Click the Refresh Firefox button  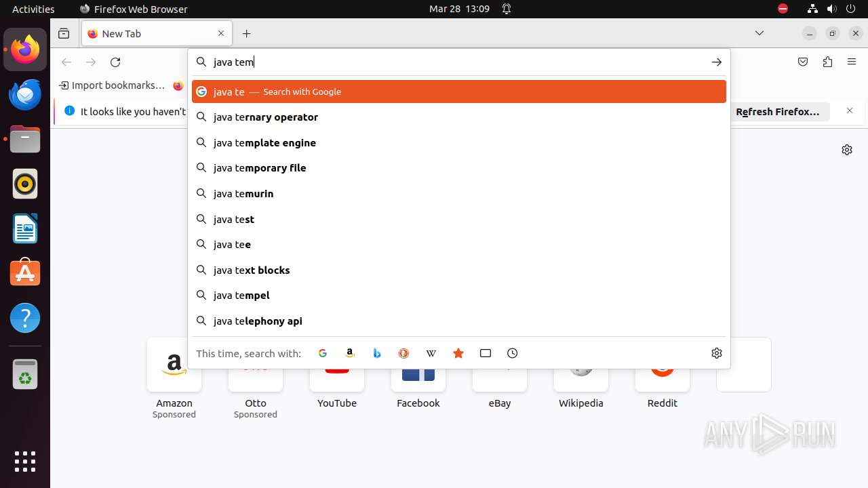click(778, 112)
